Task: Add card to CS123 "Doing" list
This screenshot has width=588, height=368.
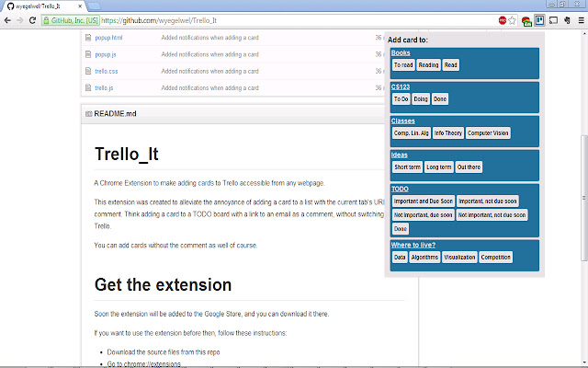Action: pyautogui.click(x=420, y=98)
